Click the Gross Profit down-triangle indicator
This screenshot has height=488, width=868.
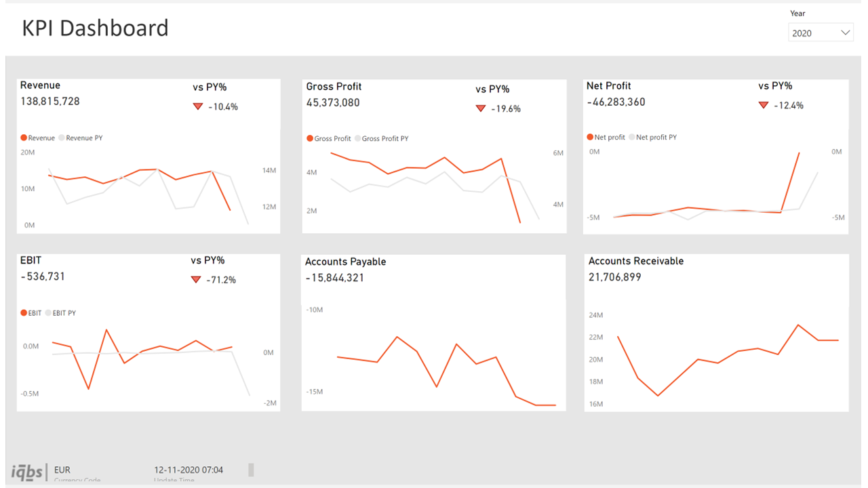481,108
